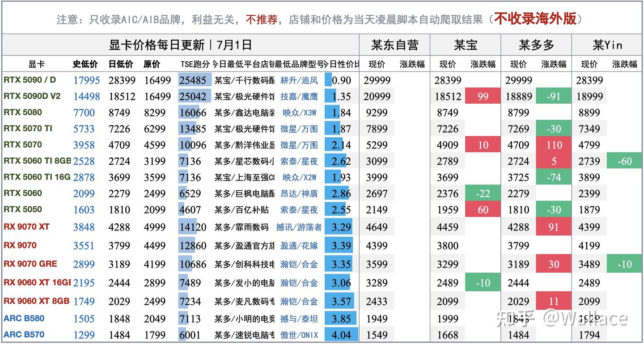Viewport: 644px width, 344px height.
Task: Click the '显卡价格每日更新 | 7月1日' title cell
Action: pos(180,45)
